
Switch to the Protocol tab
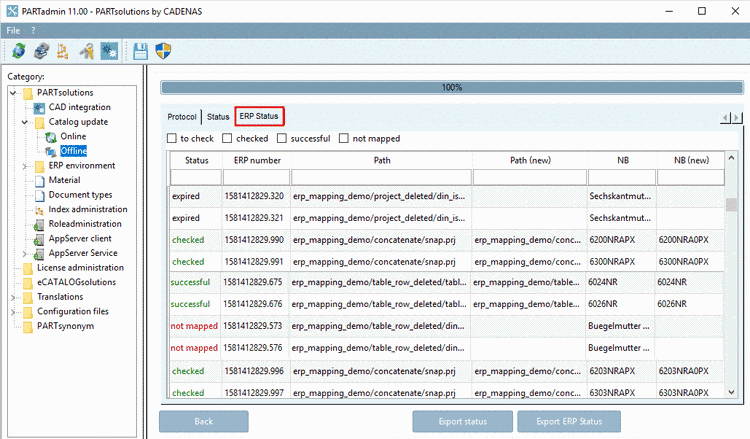point(182,117)
